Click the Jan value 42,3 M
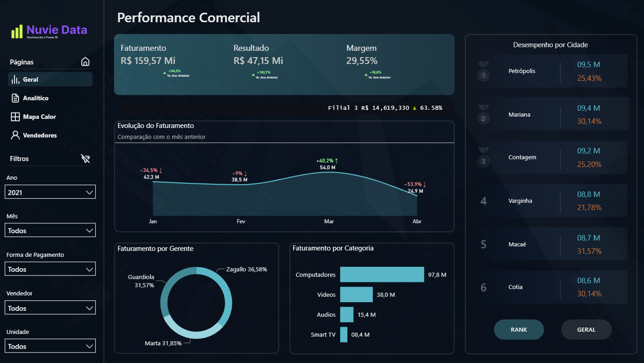This screenshot has width=644, height=363. tap(151, 177)
